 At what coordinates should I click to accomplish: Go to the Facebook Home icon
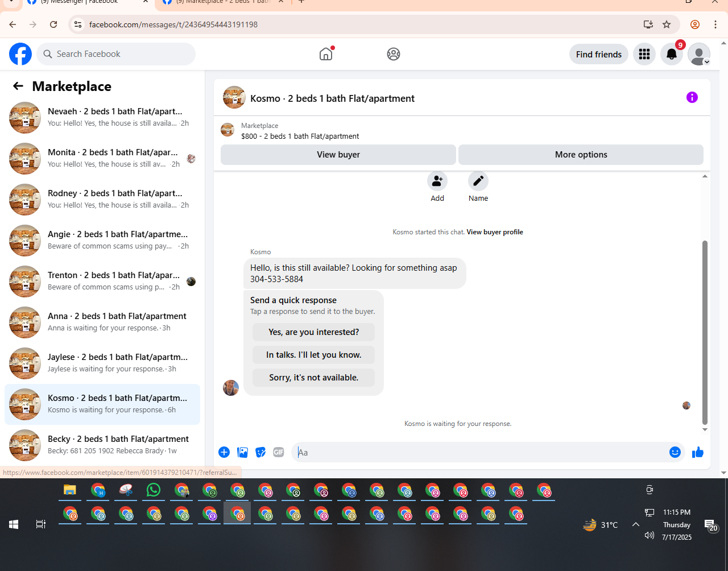click(326, 54)
